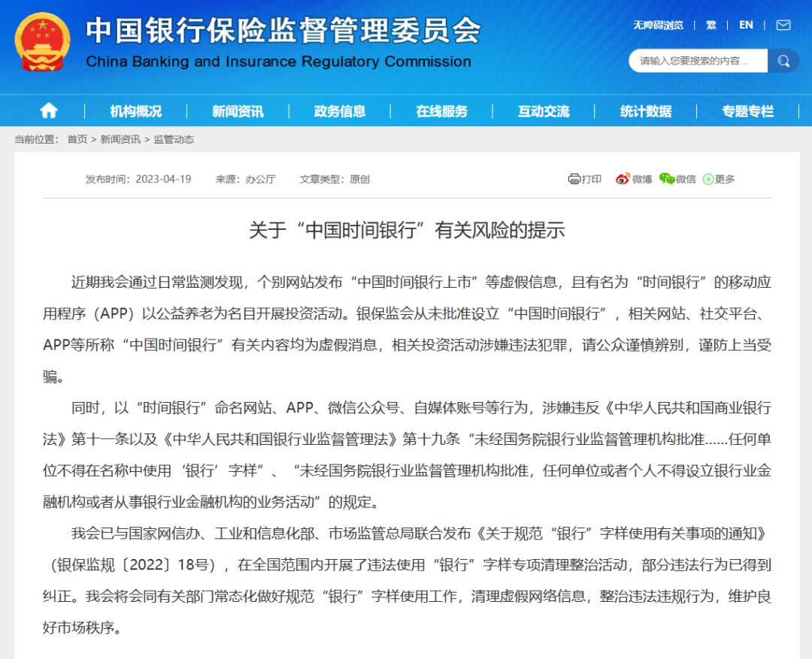Click the home icon in the navigation bar

[47, 110]
